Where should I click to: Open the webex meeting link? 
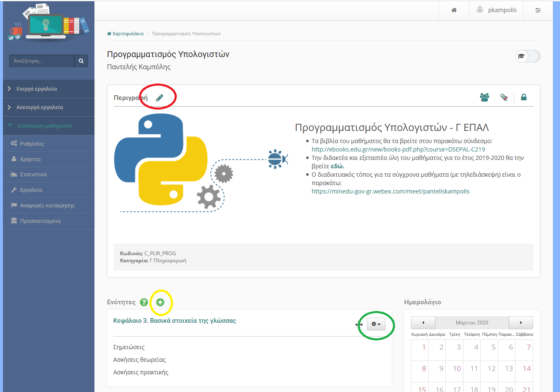click(x=390, y=191)
